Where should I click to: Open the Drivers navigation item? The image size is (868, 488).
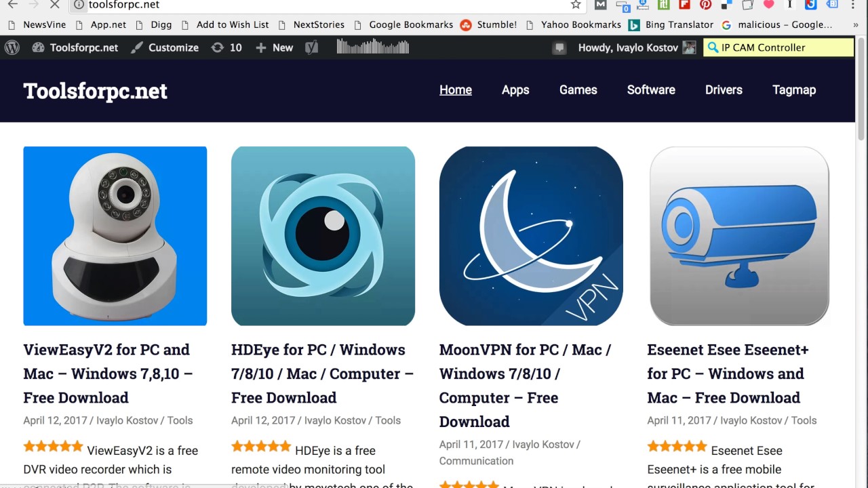tap(724, 89)
